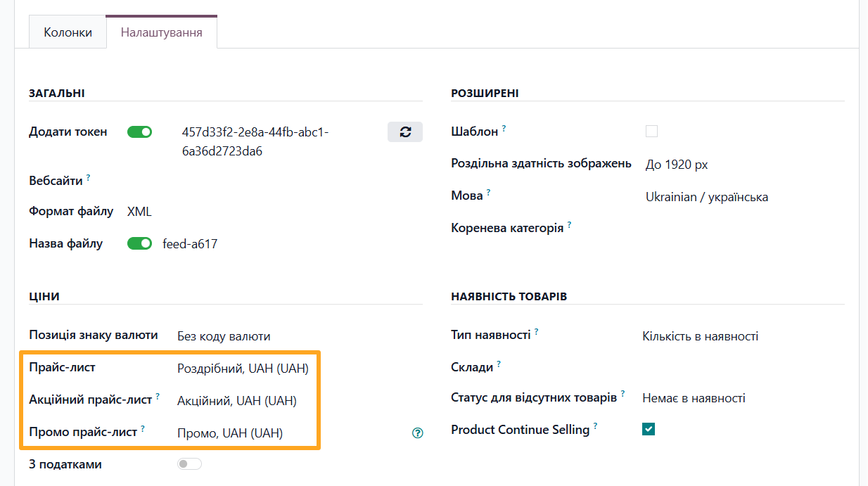Click the Прайс-лист label

pyautogui.click(x=62, y=367)
